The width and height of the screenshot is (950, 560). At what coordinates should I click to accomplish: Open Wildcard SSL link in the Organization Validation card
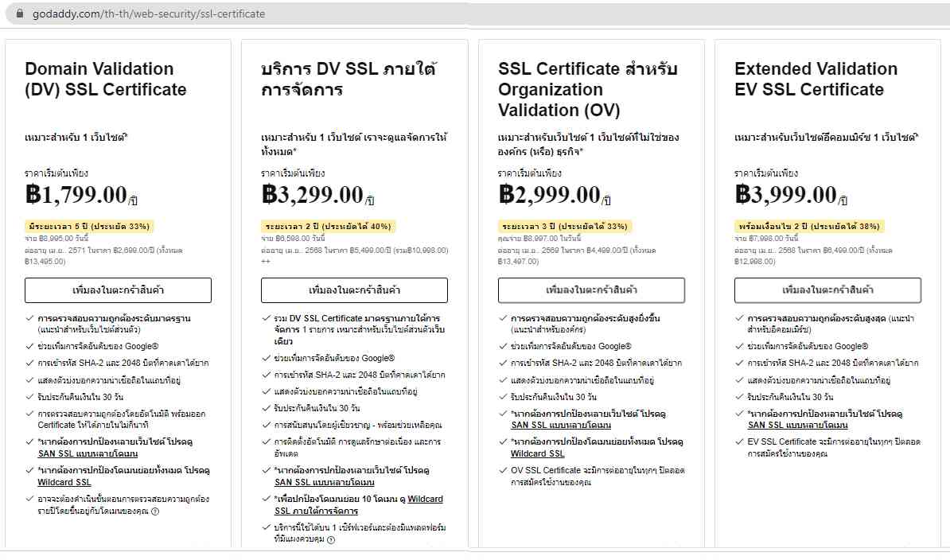tap(538, 453)
